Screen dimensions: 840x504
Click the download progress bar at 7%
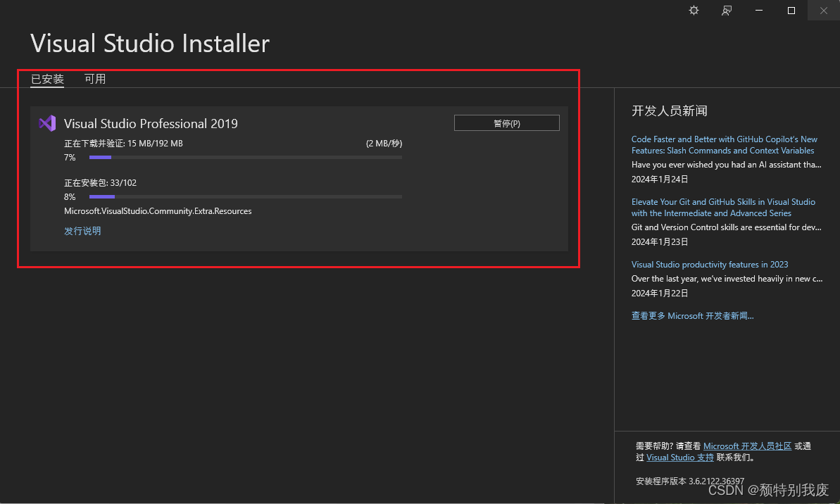click(245, 158)
